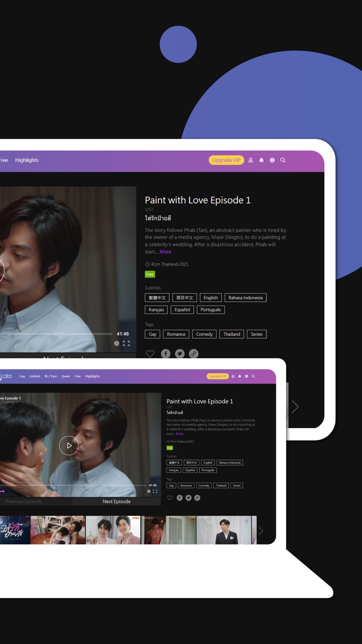Click More link in laptop window description
Image resolution: width=362 pixels, height=644 pixels.
[180, 434]
